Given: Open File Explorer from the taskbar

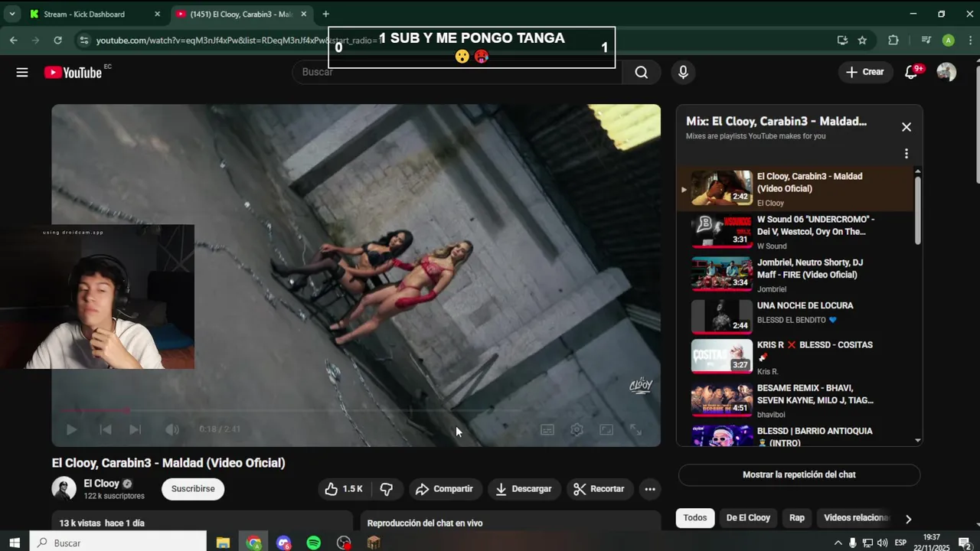Looking at the screenshot, I should coord(223,543).
